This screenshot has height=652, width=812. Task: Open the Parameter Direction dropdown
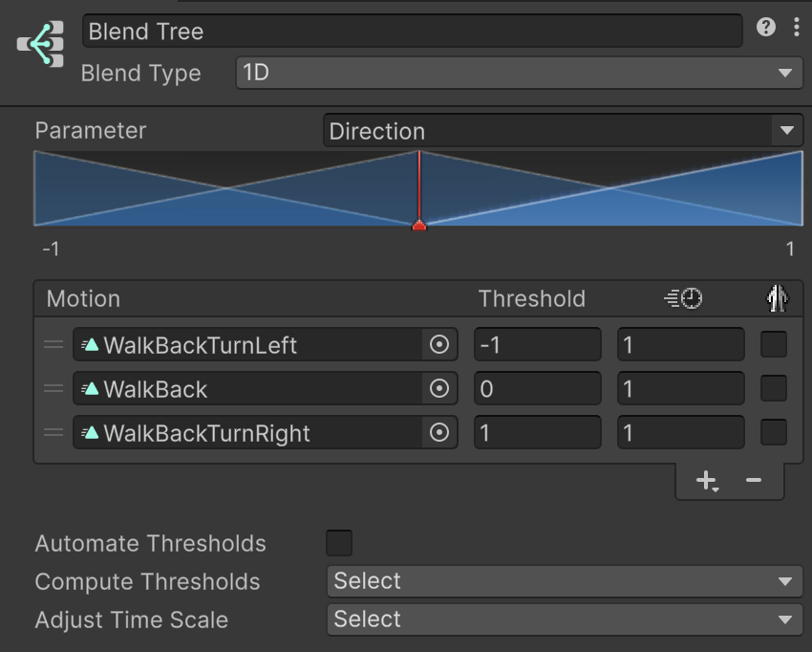click(563, 131)
